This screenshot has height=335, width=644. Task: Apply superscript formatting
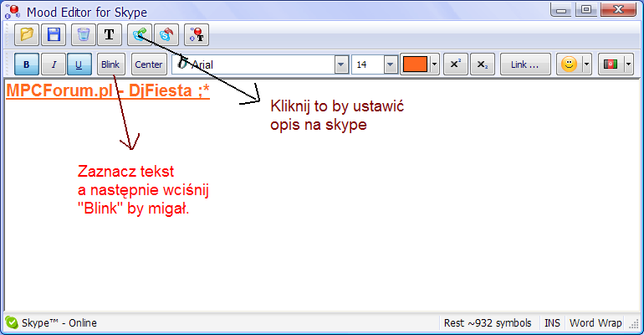pyautogui.click(x=456, y=64)
